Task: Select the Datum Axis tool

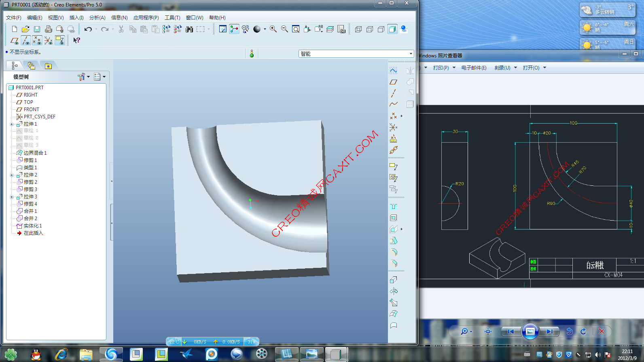Action: [x=393, y=93]
